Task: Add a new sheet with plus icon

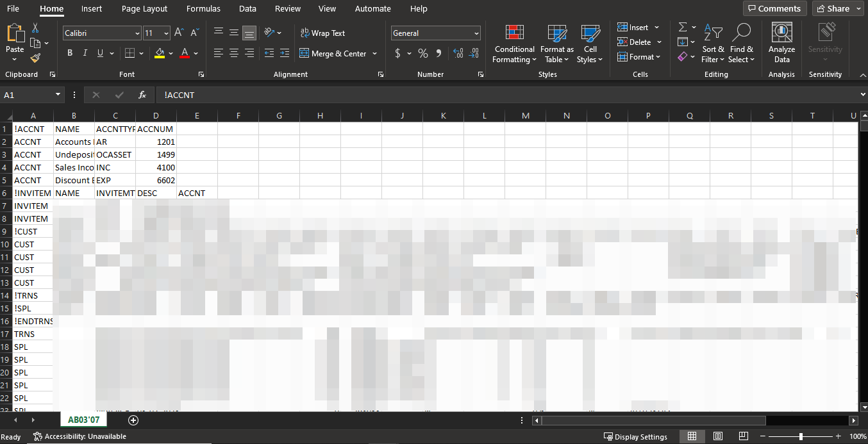Action: (x=133, y=420)
